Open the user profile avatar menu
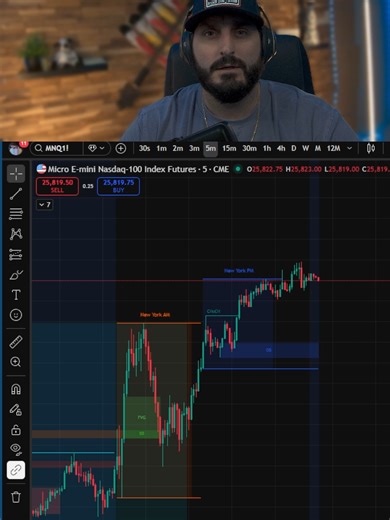The width and height of the screenshot is (390, 520). (x=15, y=149)
